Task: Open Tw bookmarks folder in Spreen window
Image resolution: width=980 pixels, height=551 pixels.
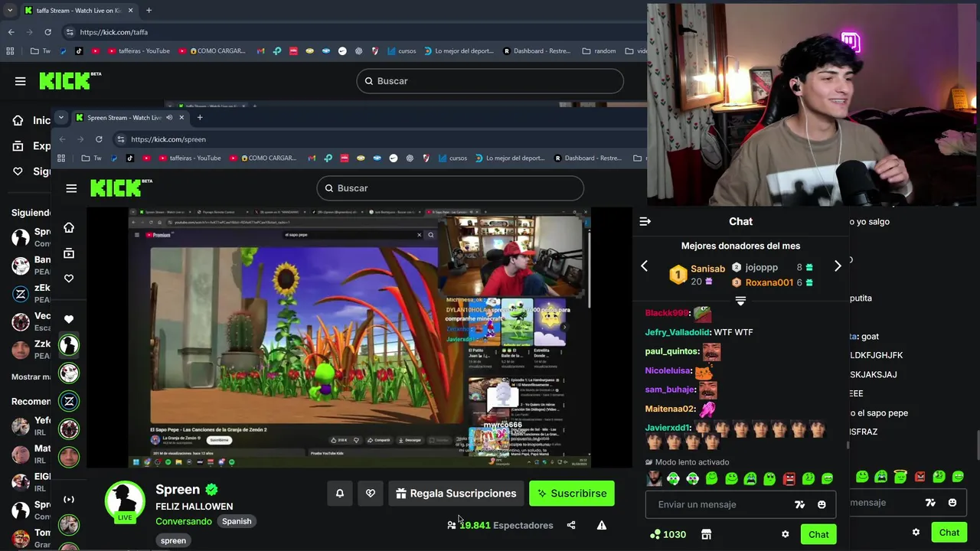Action: (91, 158)
